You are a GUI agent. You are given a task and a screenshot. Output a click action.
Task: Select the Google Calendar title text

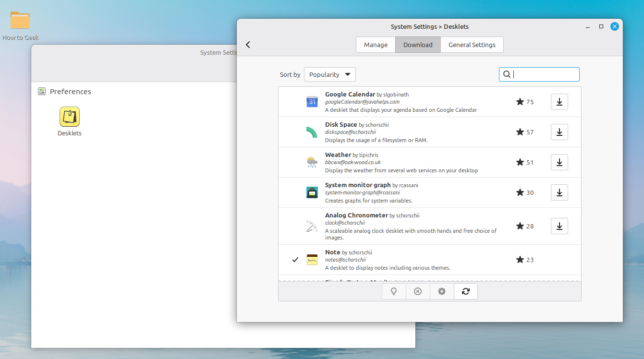click(x=350, y=95)
